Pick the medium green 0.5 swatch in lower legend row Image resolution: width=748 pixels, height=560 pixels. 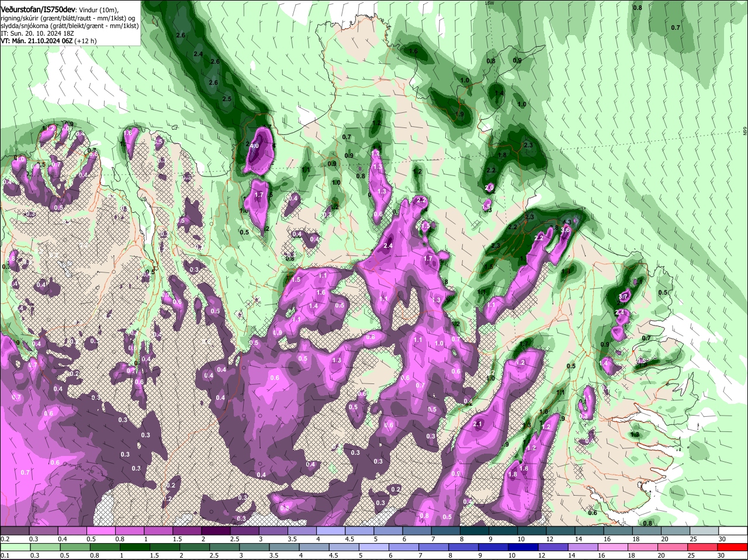click(75, 547)
